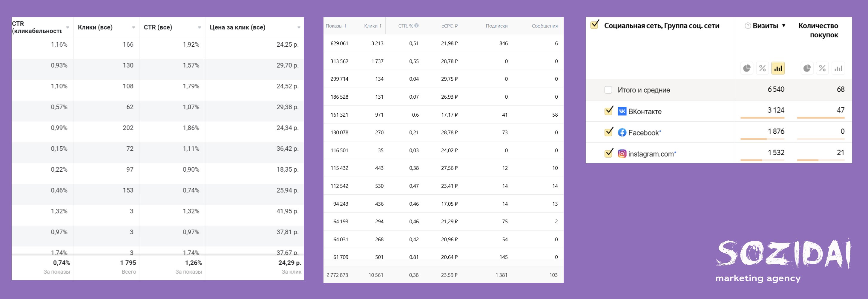Enable bar chart view for Количество покупок
868x299 pixels.
click(838, 68)
